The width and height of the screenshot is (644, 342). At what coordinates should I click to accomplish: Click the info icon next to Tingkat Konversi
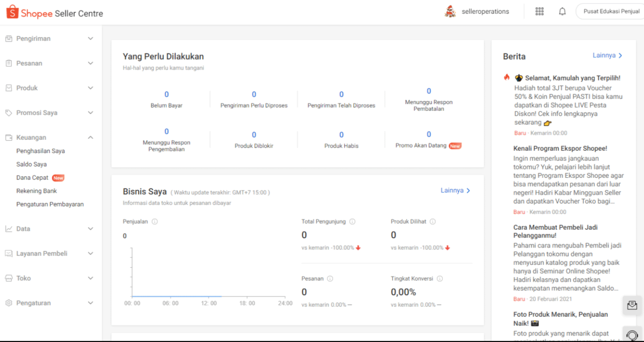click(440, 279)
